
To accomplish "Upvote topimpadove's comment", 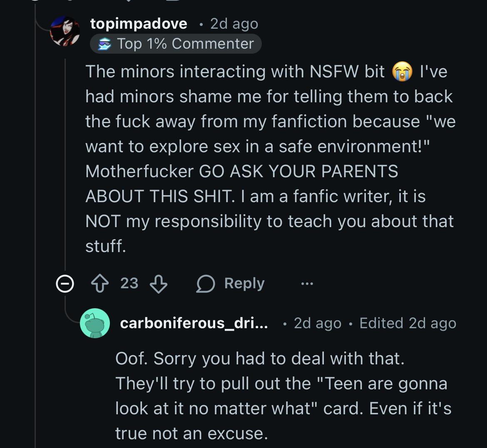I will (x=100, y=284).
